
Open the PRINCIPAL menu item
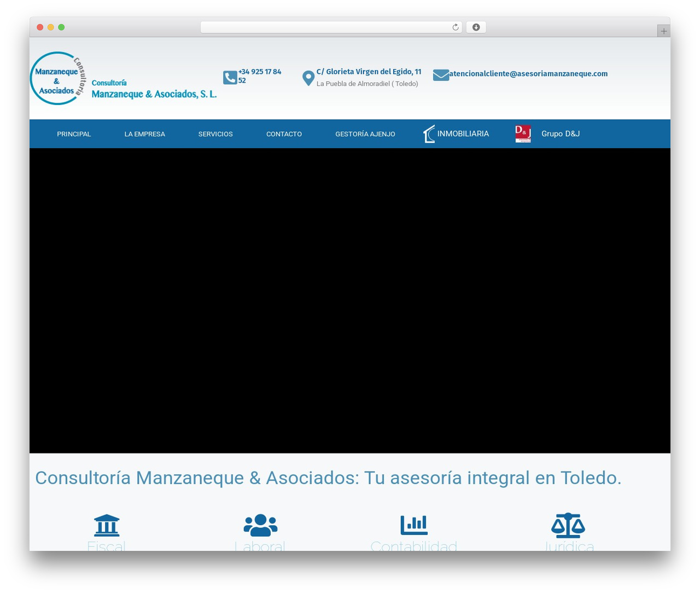click(x=74, y=134)
